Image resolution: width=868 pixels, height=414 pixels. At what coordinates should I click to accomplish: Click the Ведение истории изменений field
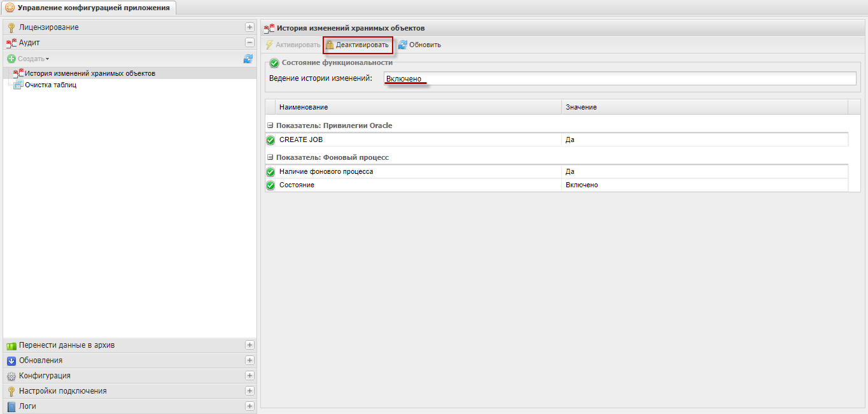point(620,78)
